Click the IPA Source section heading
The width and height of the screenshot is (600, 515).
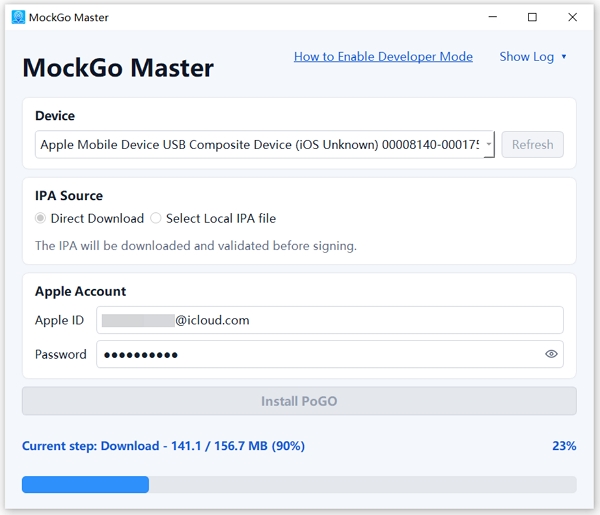[69, 196]
